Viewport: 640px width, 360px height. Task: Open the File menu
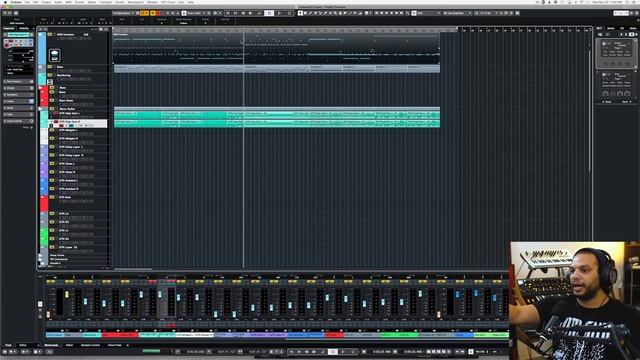(27, 2)
